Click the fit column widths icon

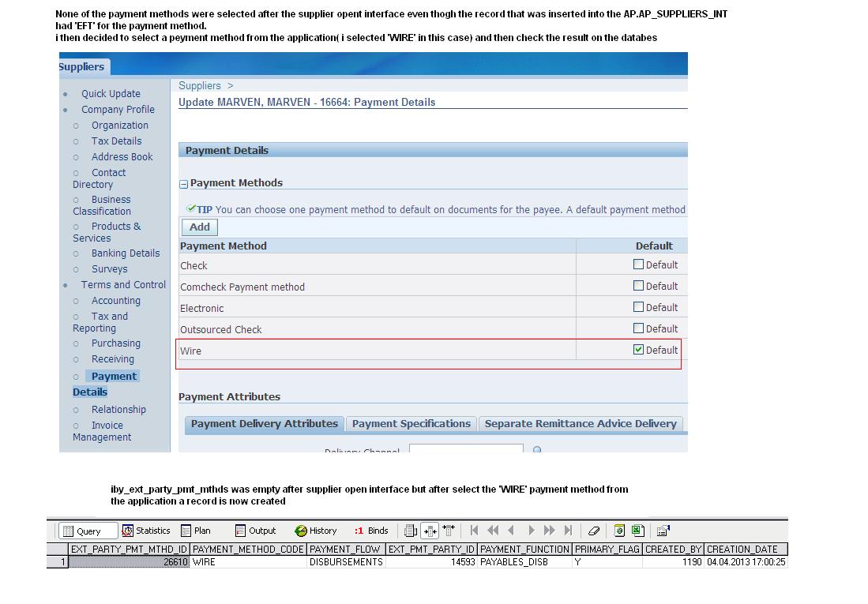click(430, 531)
